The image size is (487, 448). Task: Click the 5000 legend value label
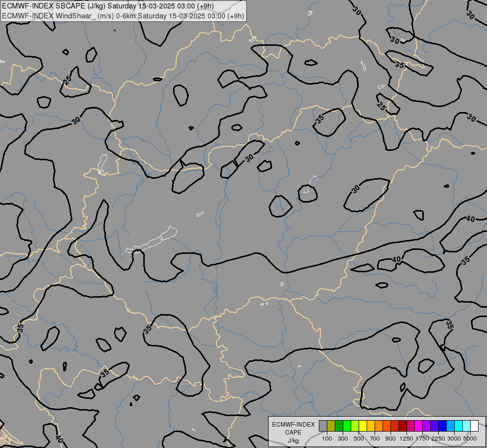pos(470,439)
